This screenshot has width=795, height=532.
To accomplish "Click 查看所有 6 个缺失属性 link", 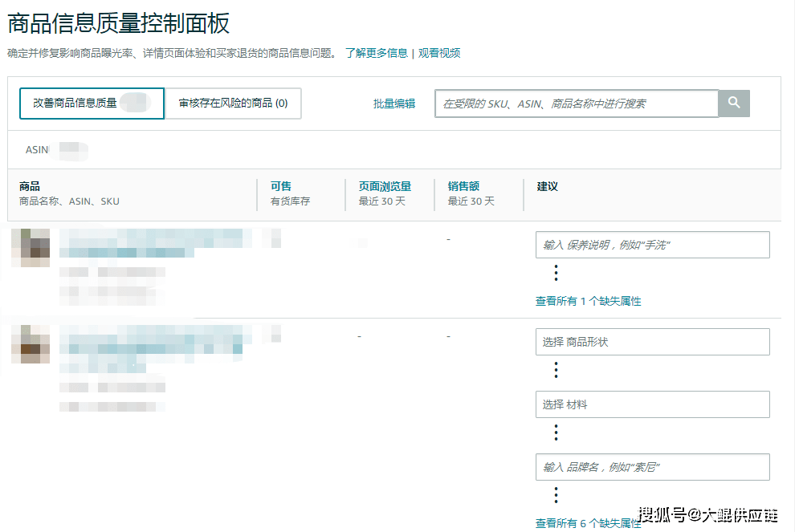I will pos(588,523).
